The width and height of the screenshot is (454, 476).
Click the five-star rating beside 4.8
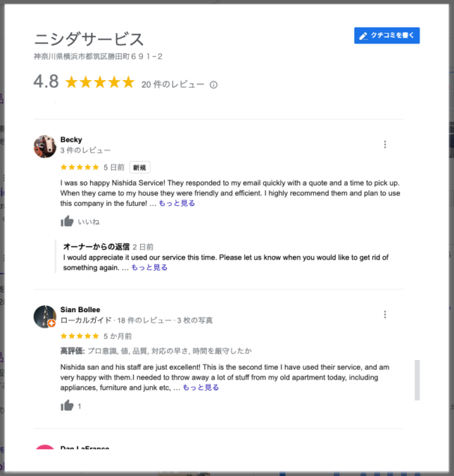[x=100, y=82]
